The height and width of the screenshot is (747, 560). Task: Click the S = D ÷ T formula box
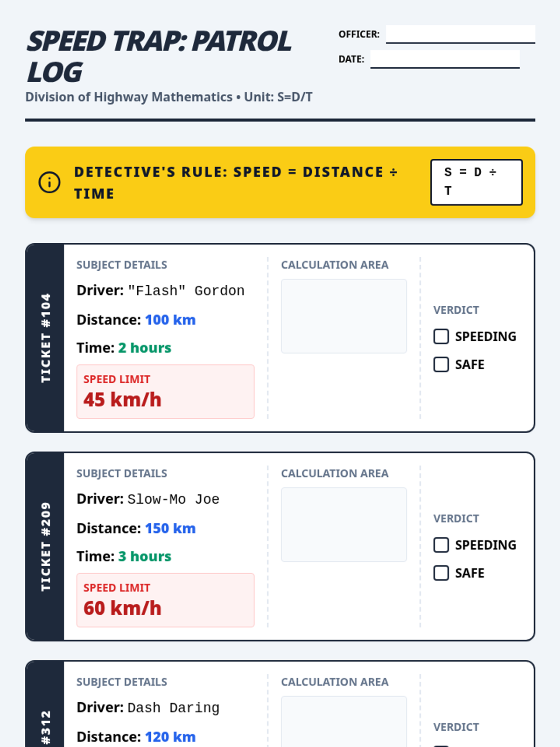[476, 182]
